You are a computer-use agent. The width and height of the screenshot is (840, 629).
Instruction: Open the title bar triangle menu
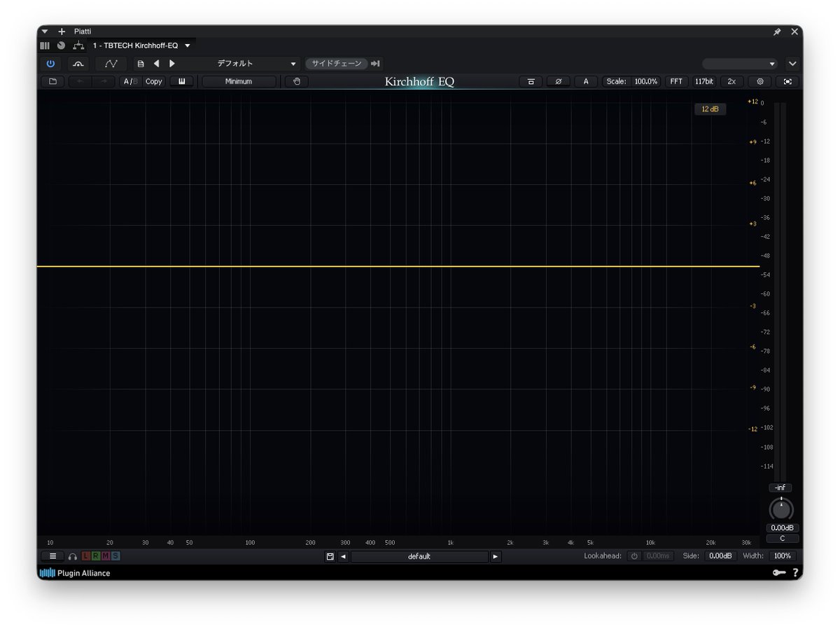(45, 32)
